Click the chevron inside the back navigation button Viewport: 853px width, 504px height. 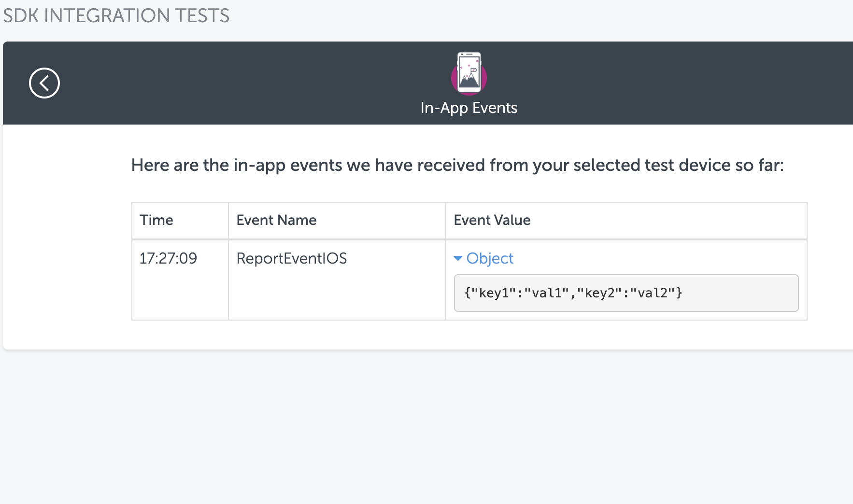click(44, 83)
